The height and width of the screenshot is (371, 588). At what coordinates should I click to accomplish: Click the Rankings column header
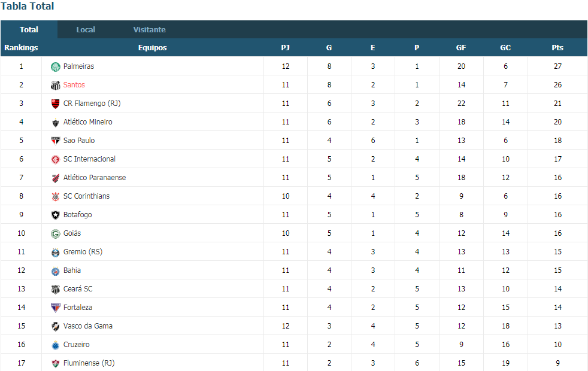coord(21,48)
